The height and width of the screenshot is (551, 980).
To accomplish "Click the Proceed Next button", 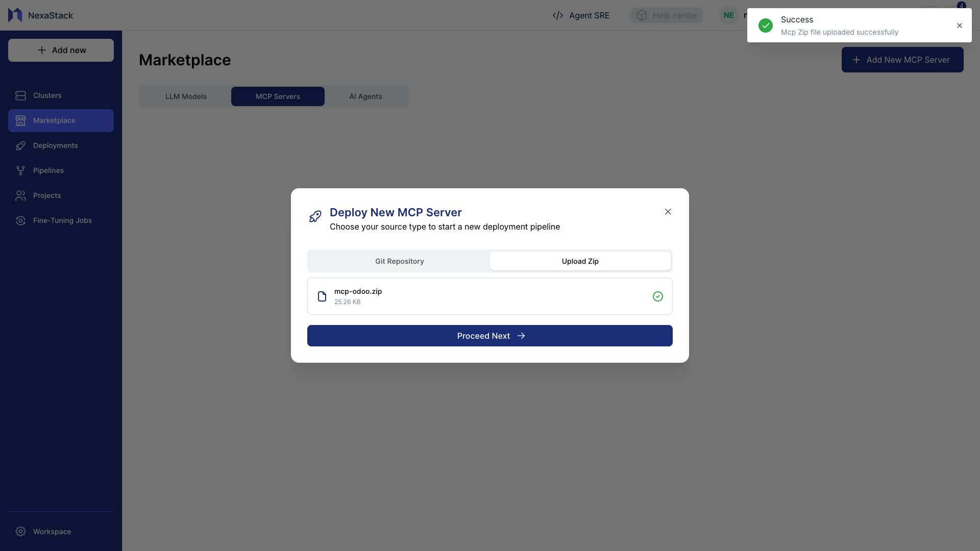I will tap(489, 336).
